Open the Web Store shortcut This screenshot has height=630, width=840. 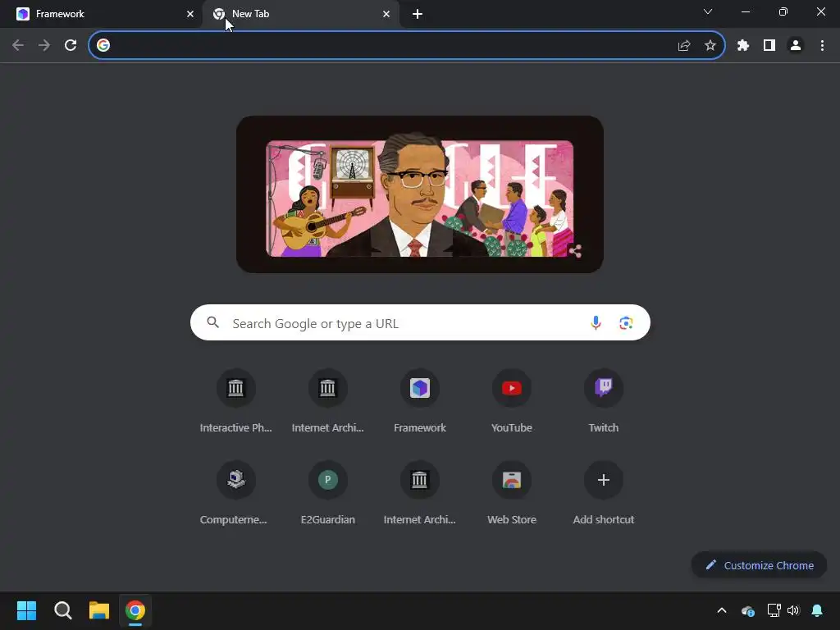[512, 493]
